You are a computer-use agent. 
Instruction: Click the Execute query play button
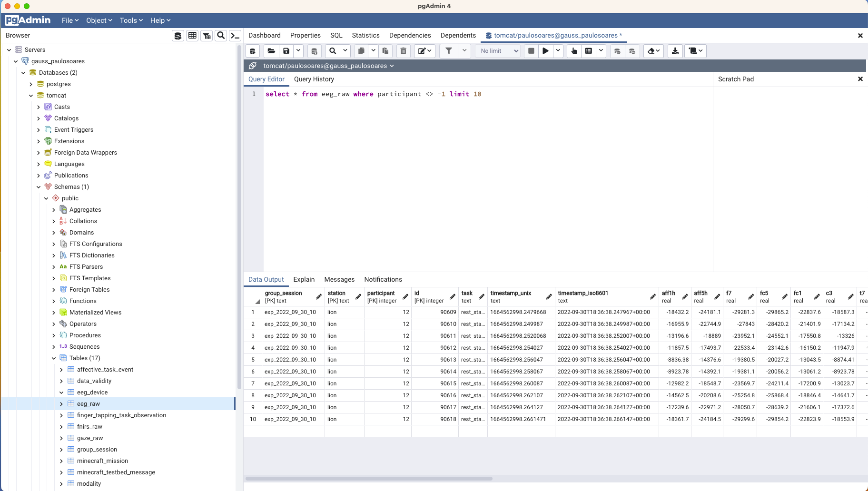point(545,51)
